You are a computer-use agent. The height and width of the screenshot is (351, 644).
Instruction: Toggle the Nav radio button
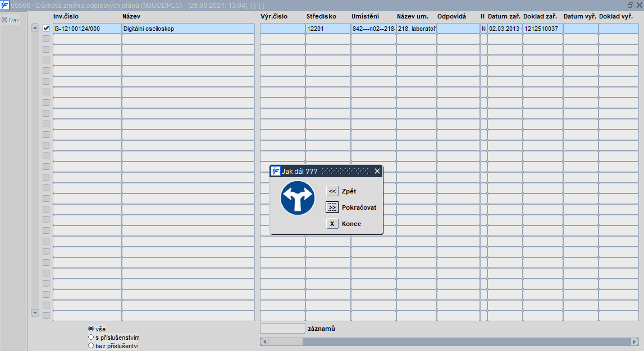4,20
